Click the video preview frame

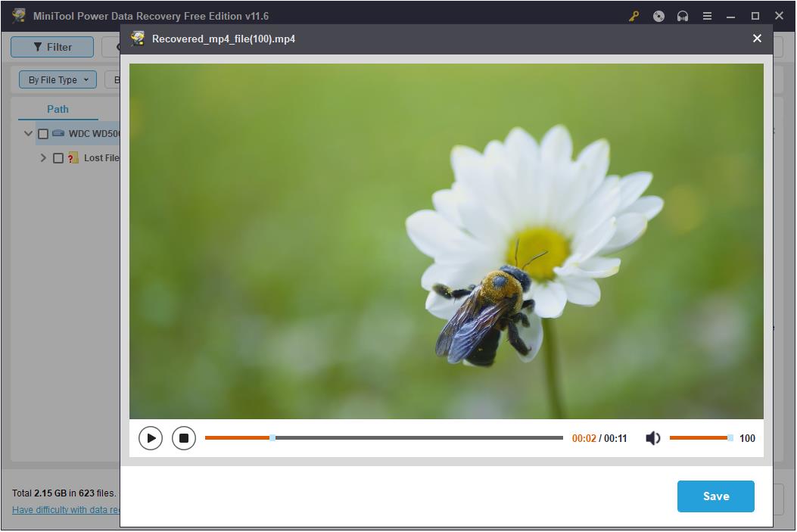(447, 241)
